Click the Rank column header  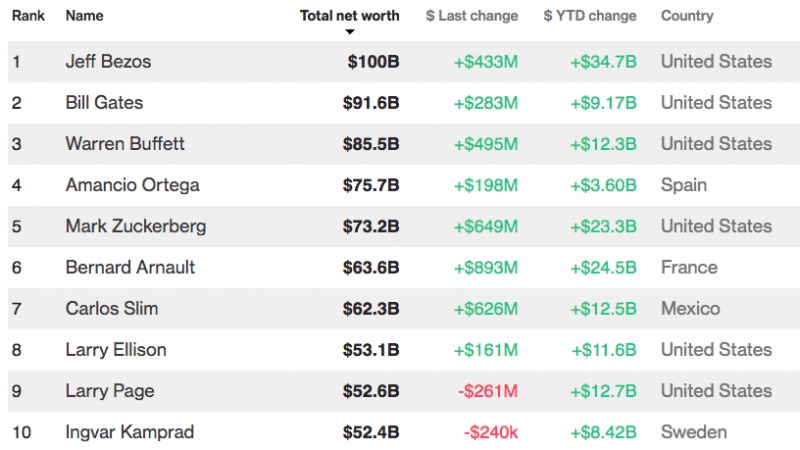(29, 16)
